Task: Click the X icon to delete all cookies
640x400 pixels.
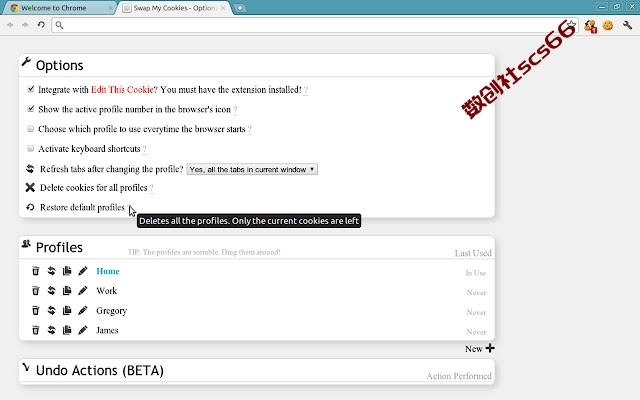Action: click(30, 187)
